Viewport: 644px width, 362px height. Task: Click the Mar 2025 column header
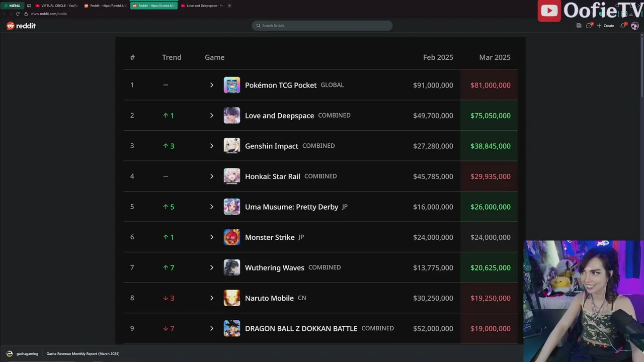(x=495, y=57)
